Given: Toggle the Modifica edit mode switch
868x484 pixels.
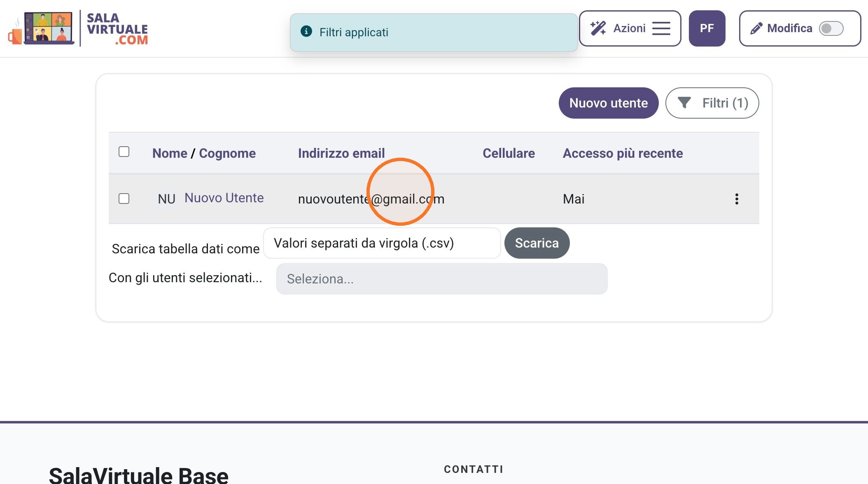Looking at the screenshot, I should 831,28.
